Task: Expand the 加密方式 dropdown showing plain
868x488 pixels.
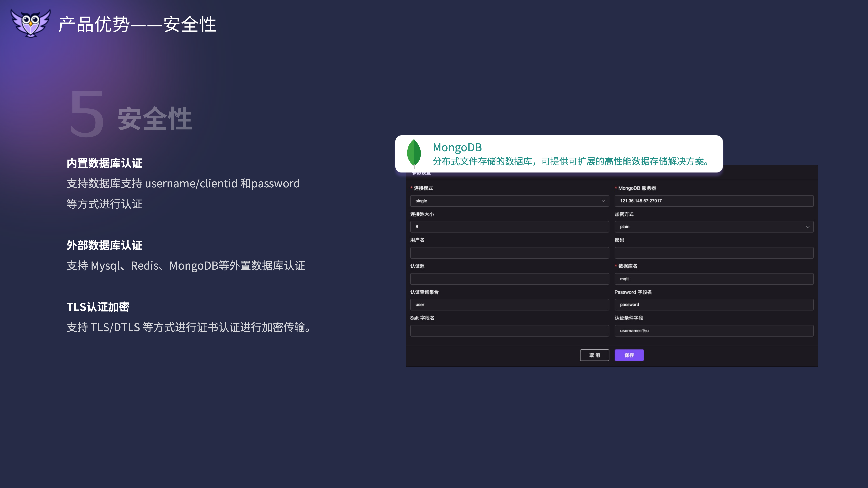Action: click(x=714, y=227)
